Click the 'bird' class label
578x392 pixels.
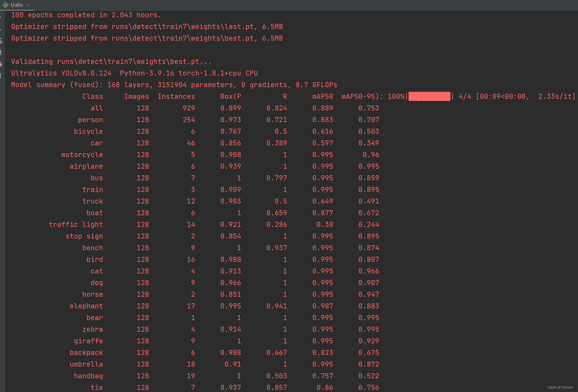click(x=95, y=259)
